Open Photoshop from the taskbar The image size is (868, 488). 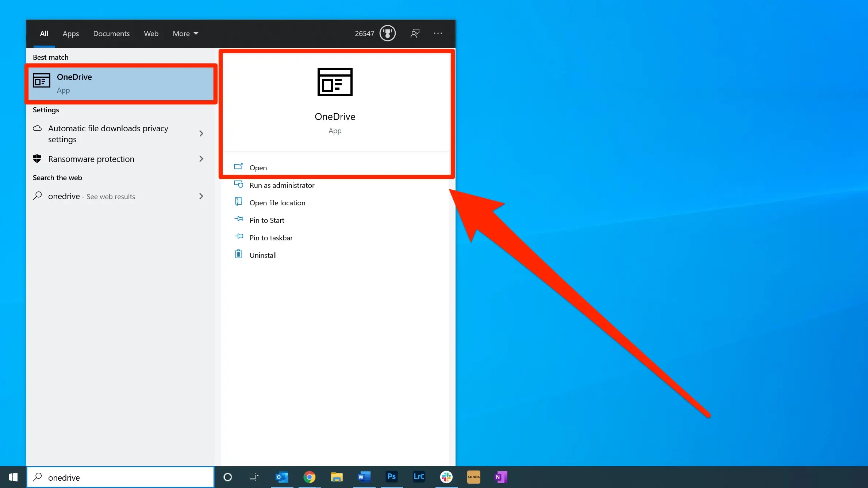392,477
